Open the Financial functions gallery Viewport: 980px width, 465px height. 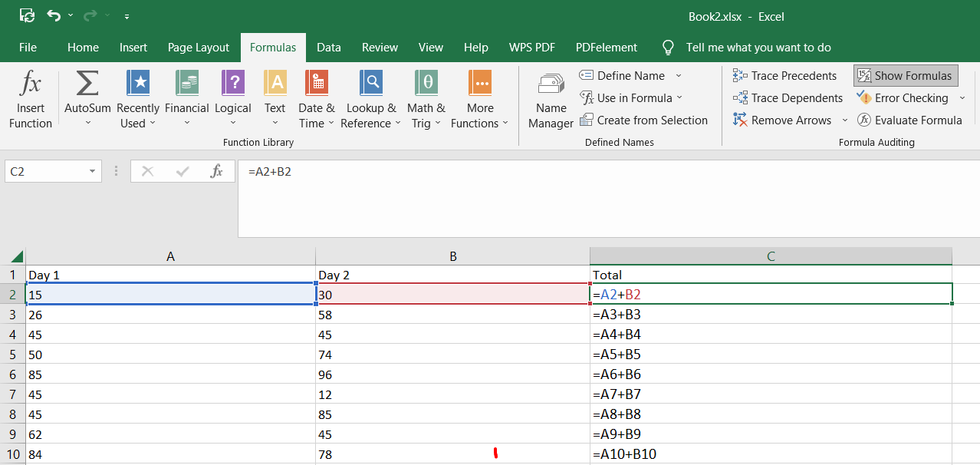click(186, 98)
